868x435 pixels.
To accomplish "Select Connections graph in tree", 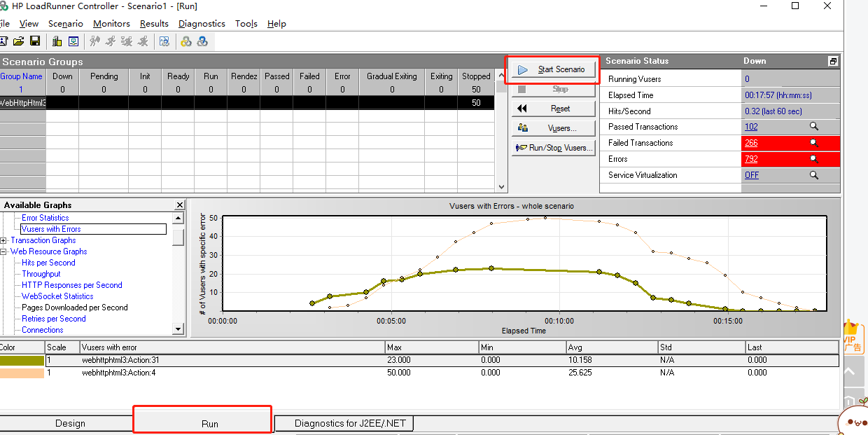I will (x=43, y=330).
